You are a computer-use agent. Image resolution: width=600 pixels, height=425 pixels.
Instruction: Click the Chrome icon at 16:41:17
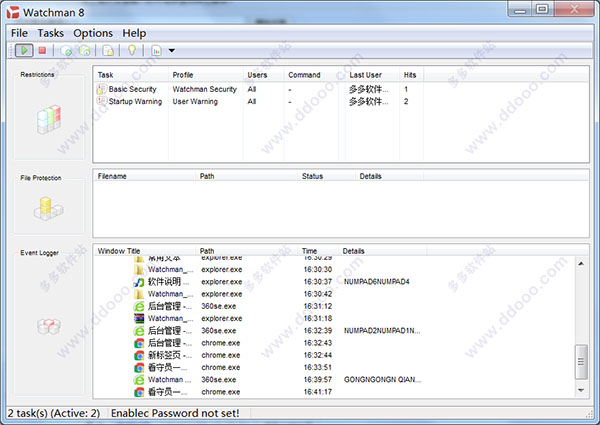(139, 392)
